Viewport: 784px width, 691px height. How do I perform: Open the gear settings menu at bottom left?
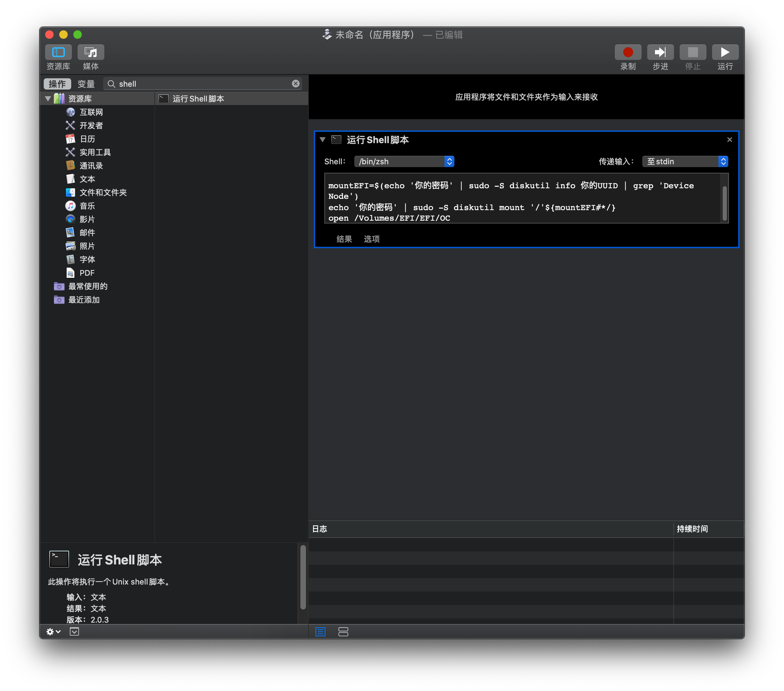53,631
